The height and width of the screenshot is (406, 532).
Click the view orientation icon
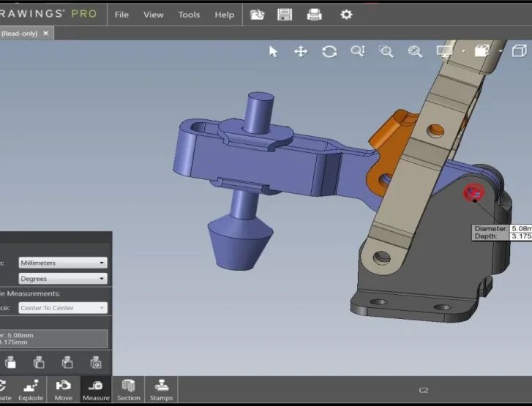482,51
